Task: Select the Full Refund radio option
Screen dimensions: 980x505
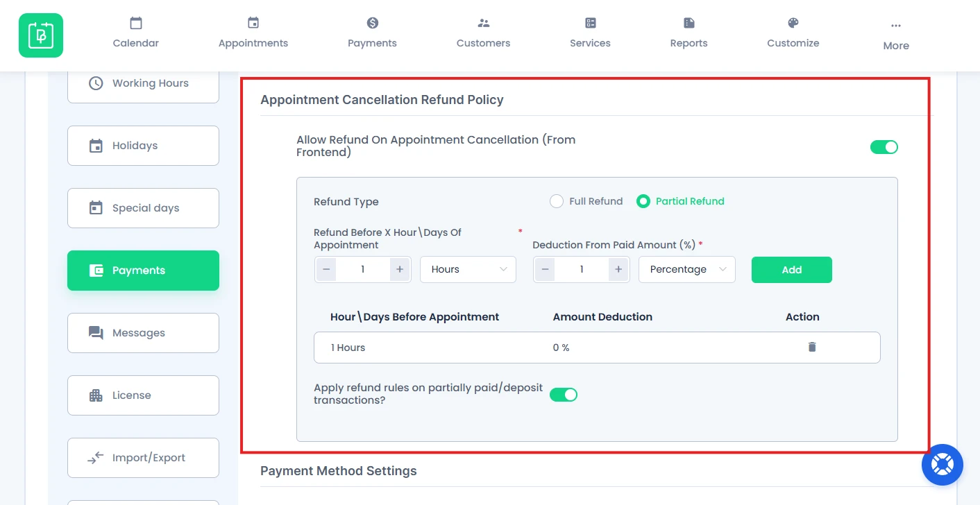Action: pyautogui.click(x=556, y=201)
